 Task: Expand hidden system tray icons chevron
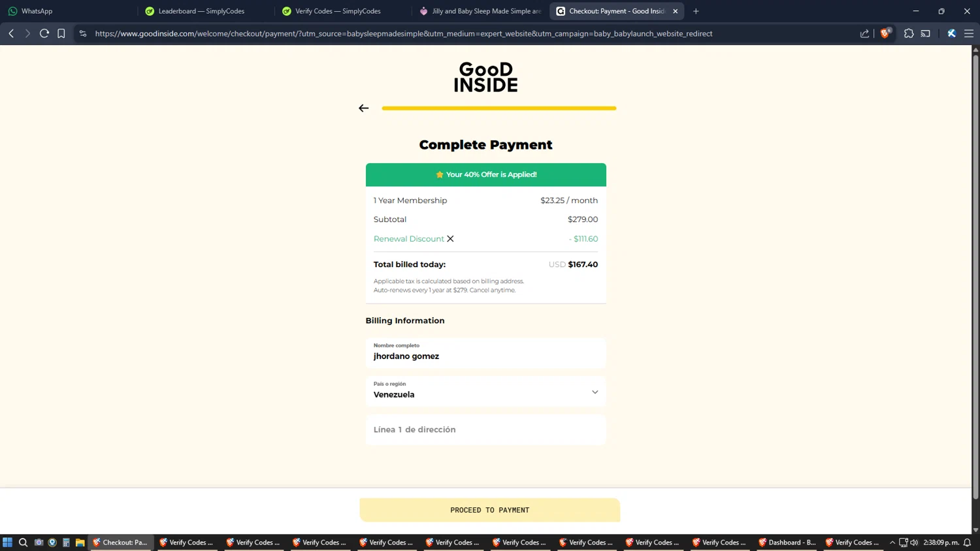[892, 543]
